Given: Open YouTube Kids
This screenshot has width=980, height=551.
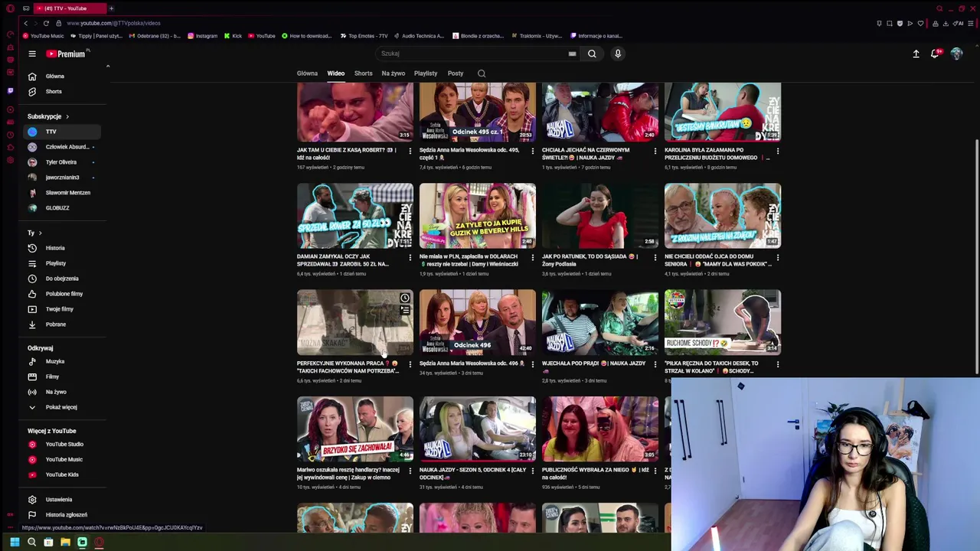Looking at the screenshot, I should coord(63,474).
